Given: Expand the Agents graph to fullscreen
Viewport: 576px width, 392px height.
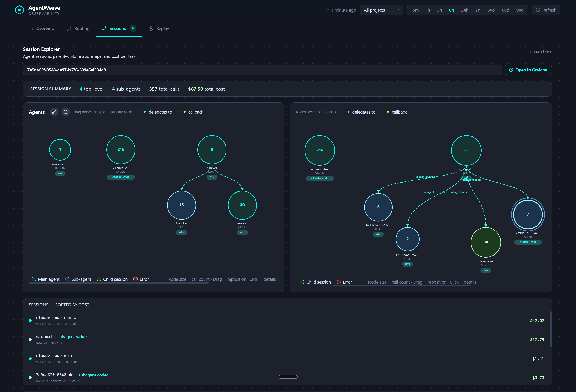Looking at the screenshot, I should pyautogui.click(x=54, y=112).
